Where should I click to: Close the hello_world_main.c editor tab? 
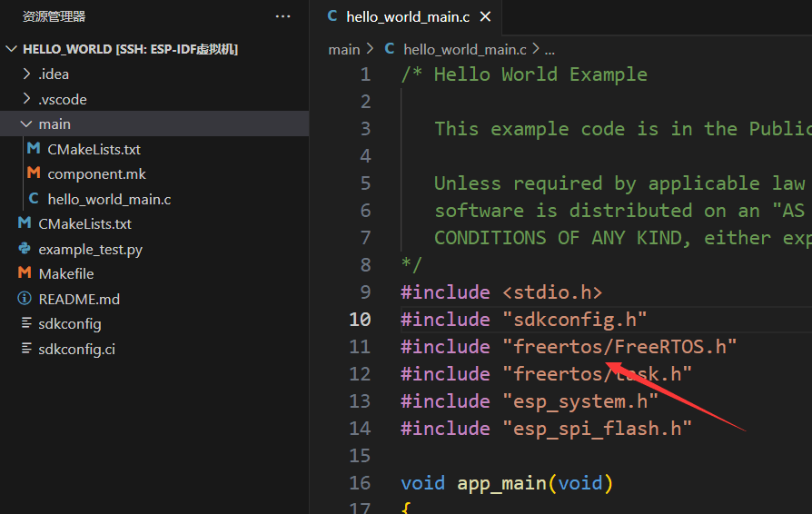click(485, 16)
